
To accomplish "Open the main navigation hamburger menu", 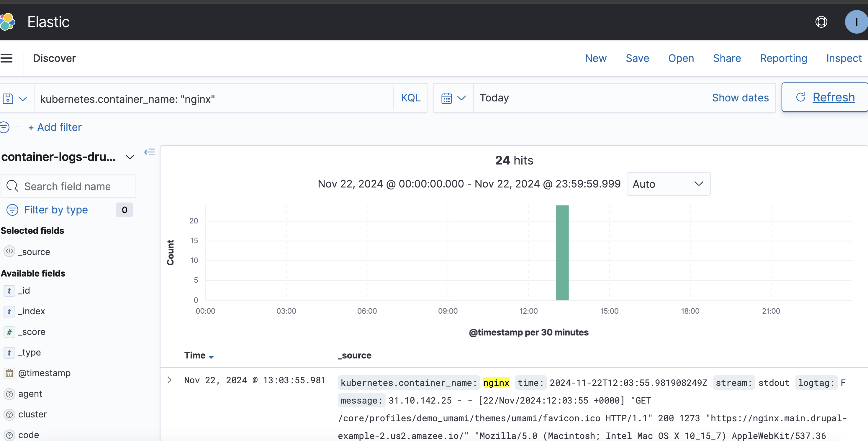I will (x=7, y=58).
